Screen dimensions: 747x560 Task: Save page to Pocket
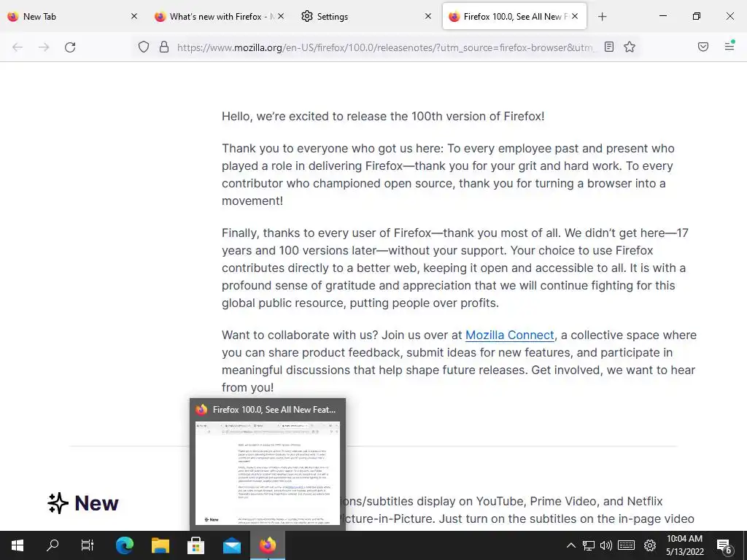703,47
